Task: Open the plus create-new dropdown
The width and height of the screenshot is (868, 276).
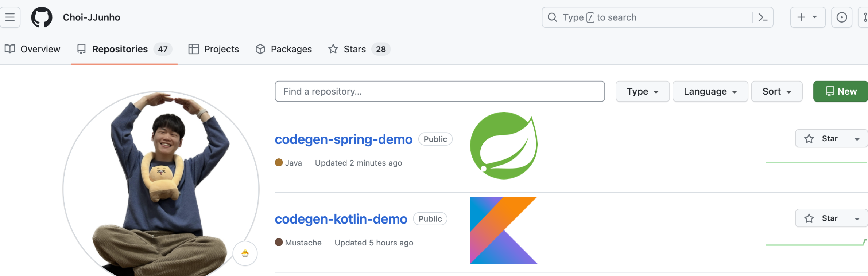Action: tap(807, 17)
